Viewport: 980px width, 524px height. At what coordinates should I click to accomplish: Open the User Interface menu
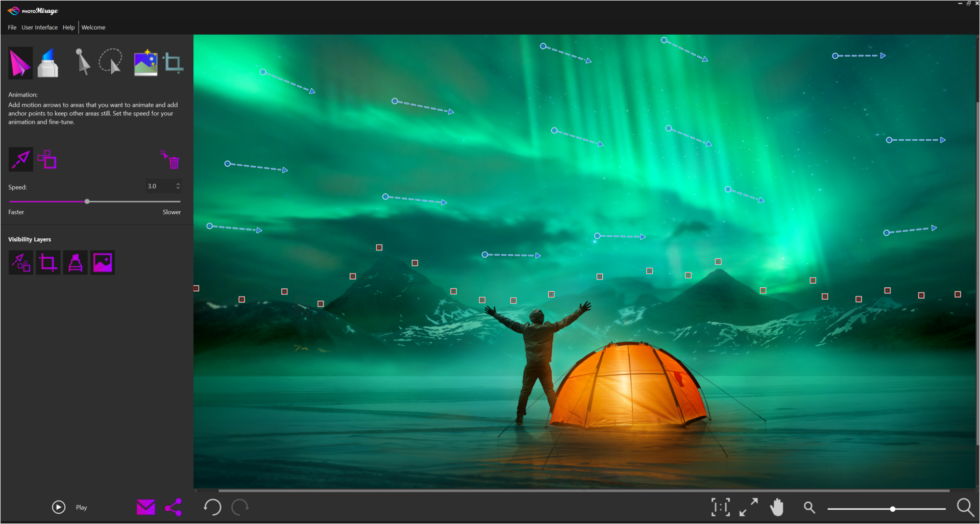(x=39, y=28)
